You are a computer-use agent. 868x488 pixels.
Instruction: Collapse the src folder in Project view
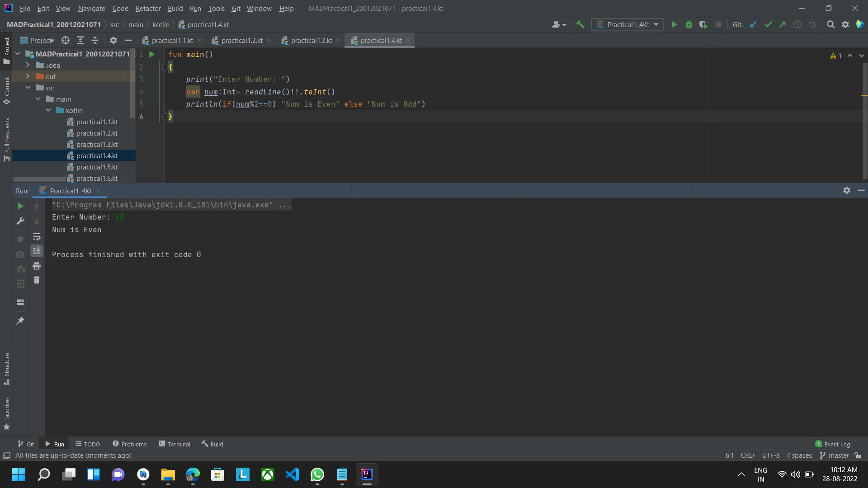click(x=28, y=88)
